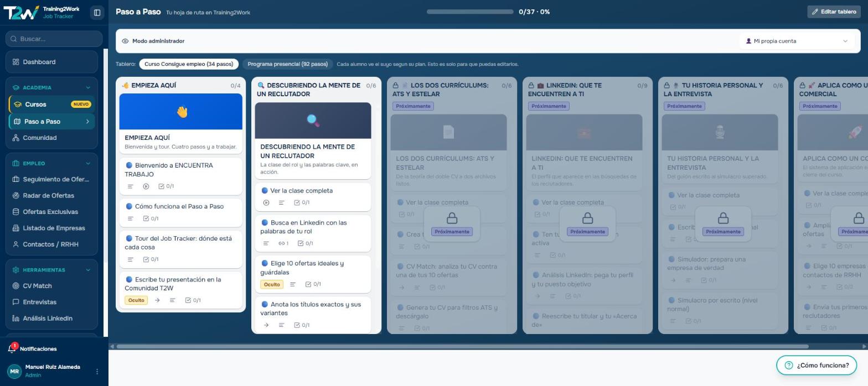Click checklist 0/1 on Cómo funciona card

point(151,218)
